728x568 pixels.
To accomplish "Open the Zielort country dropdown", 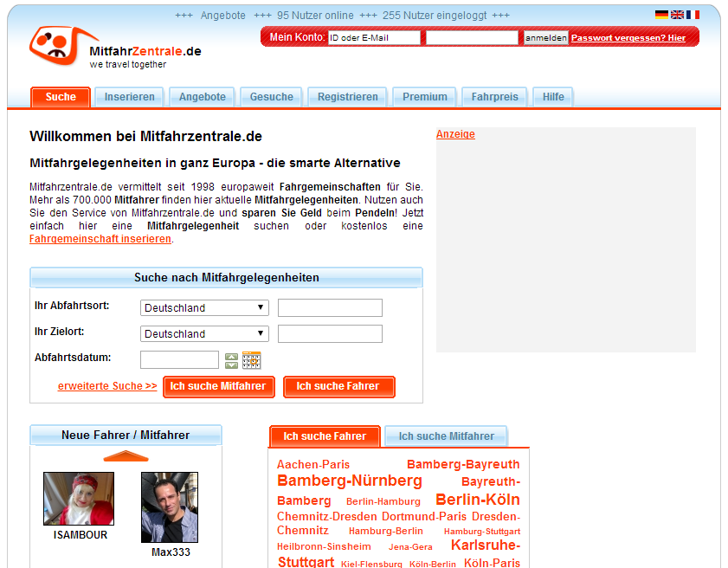I will pyautogui.click(x=204, y=334).
